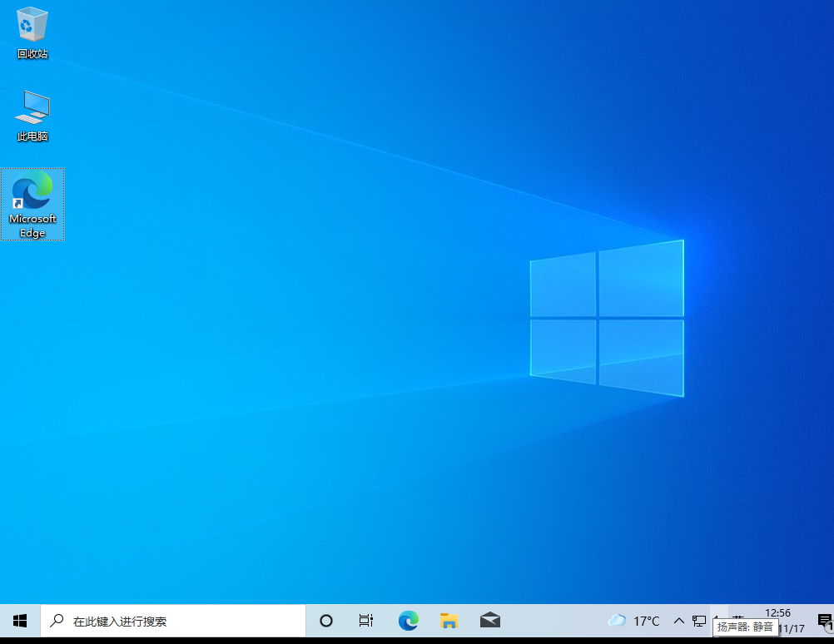Show the desktop via the taskbar corner
Screen dimensions: 834x644
point(832,620)
